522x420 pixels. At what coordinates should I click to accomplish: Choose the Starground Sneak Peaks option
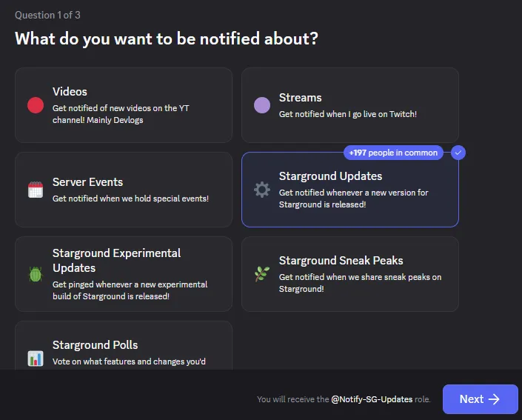[x=350, y=274]
